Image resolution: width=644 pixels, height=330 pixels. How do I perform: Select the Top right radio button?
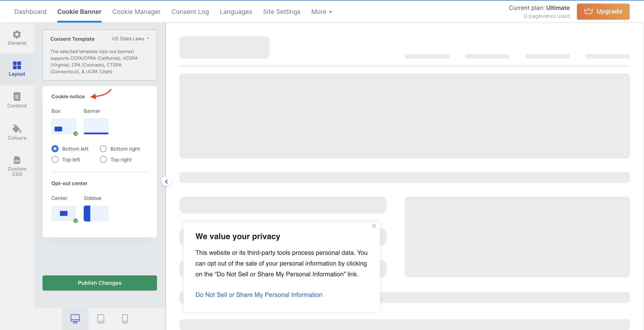[x=103, y=159]
